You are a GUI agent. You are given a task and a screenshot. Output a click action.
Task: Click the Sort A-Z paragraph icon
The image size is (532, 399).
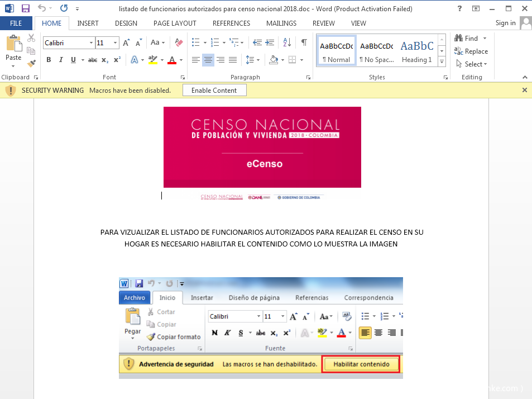[287, 42]
